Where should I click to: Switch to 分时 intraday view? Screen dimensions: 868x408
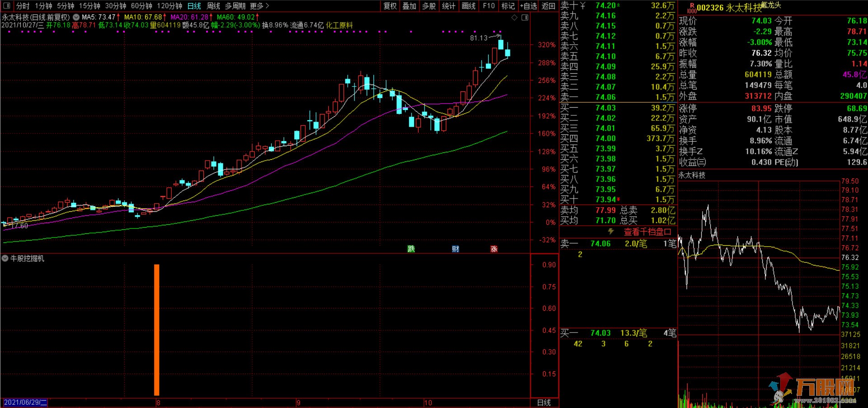[x=23, y=6]
